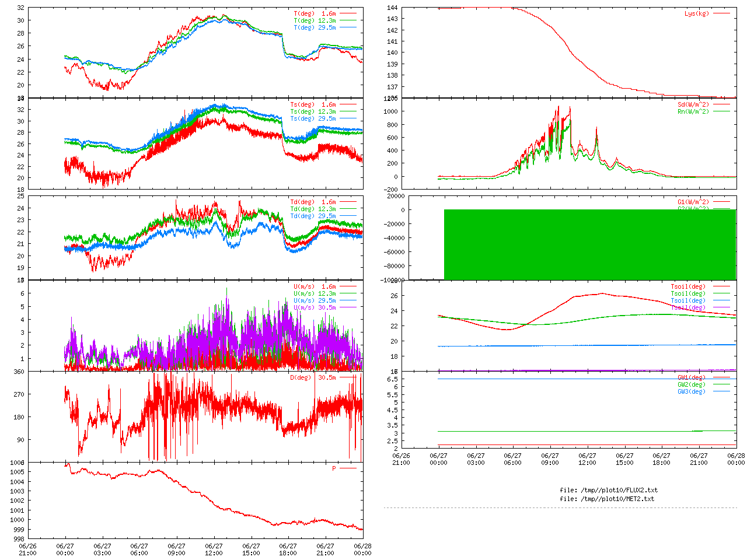The image size is (747, 560).
Task: Click the '06/26 21:00' label under the pressure plot
Action: click(27, 549)
